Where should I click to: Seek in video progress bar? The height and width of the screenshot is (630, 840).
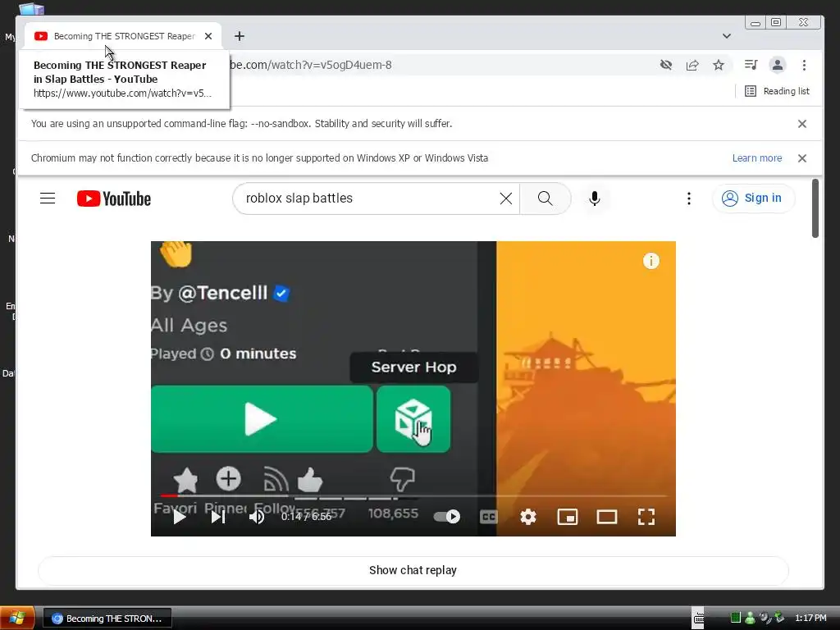click(413, 496)
